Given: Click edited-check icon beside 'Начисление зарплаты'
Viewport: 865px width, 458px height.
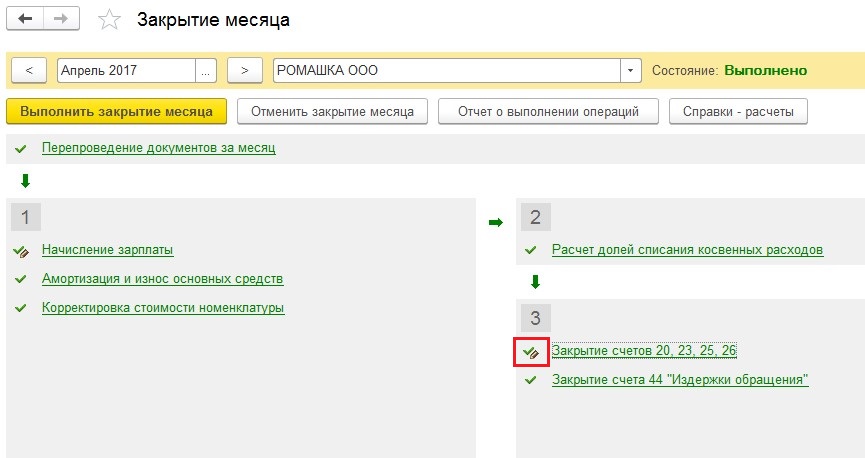Looking at the screenshot, I should click(21, 252).
